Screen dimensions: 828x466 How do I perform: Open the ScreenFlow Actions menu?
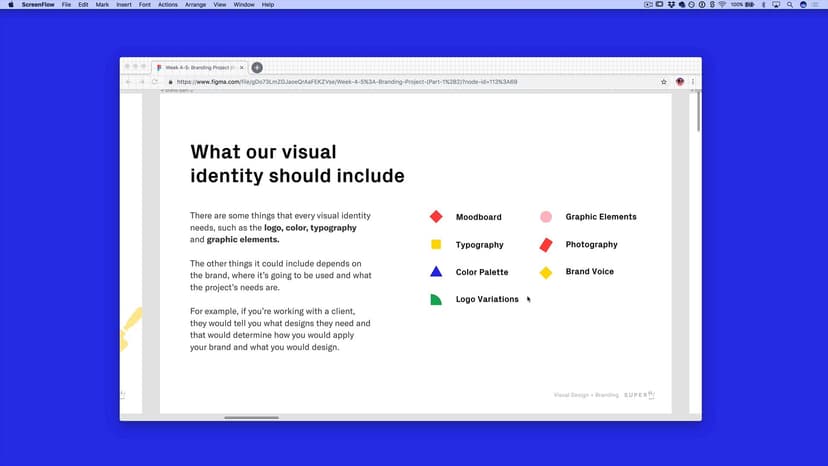click(x=168, y=5)
